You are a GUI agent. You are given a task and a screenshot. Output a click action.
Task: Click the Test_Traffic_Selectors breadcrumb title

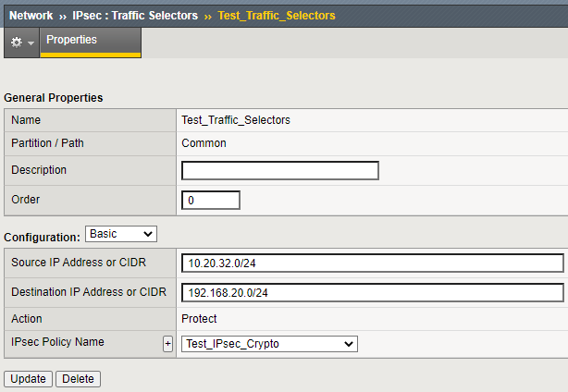[x=277, y=16]
